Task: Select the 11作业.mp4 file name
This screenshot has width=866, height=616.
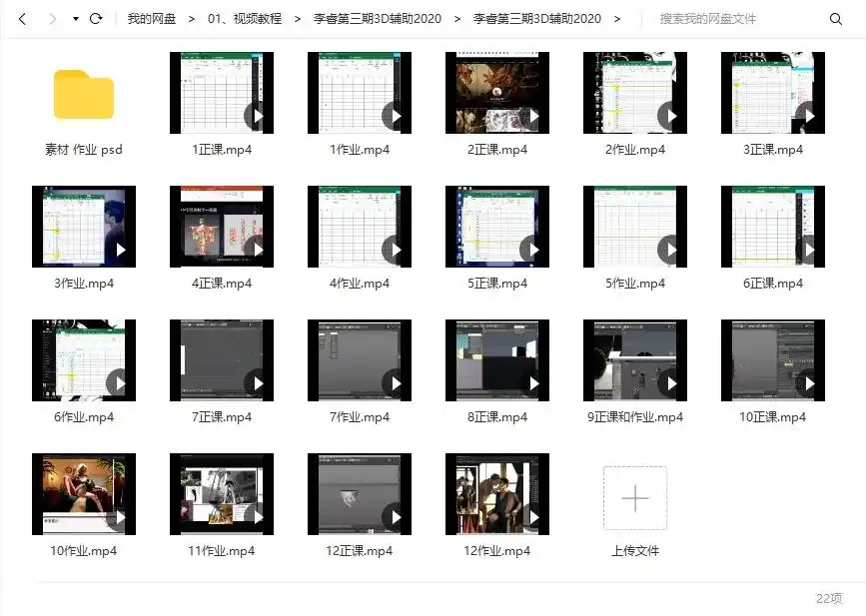Action: [222, 550]
